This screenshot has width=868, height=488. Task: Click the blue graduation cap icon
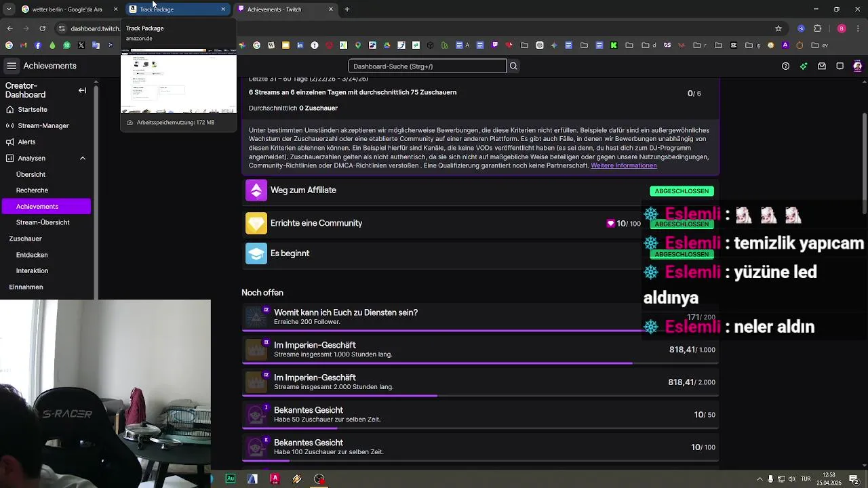[x=256, y=253]
